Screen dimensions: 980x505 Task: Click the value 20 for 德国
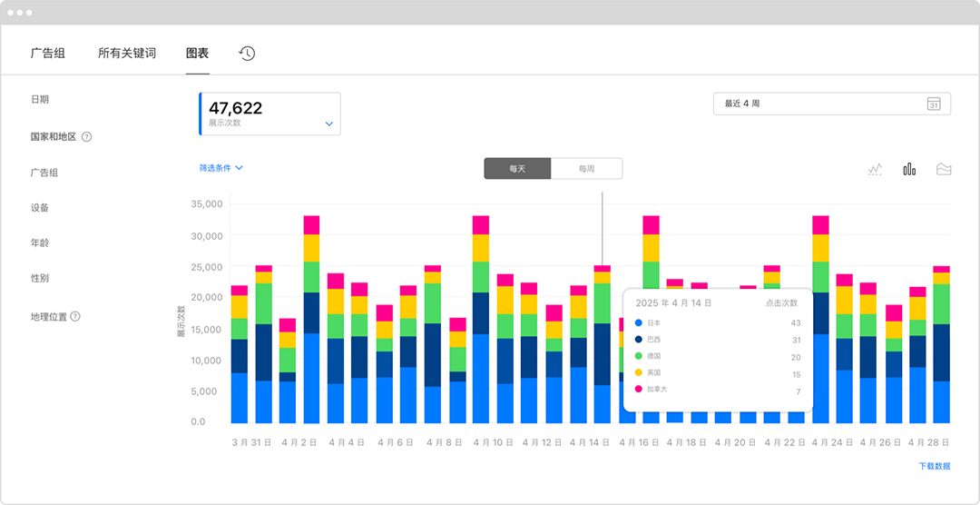795,356
